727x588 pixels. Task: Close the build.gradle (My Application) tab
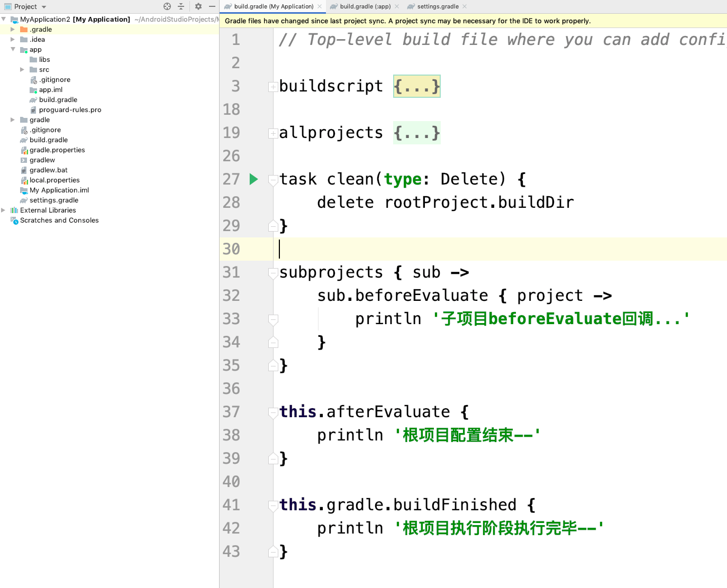coord(320,6)
